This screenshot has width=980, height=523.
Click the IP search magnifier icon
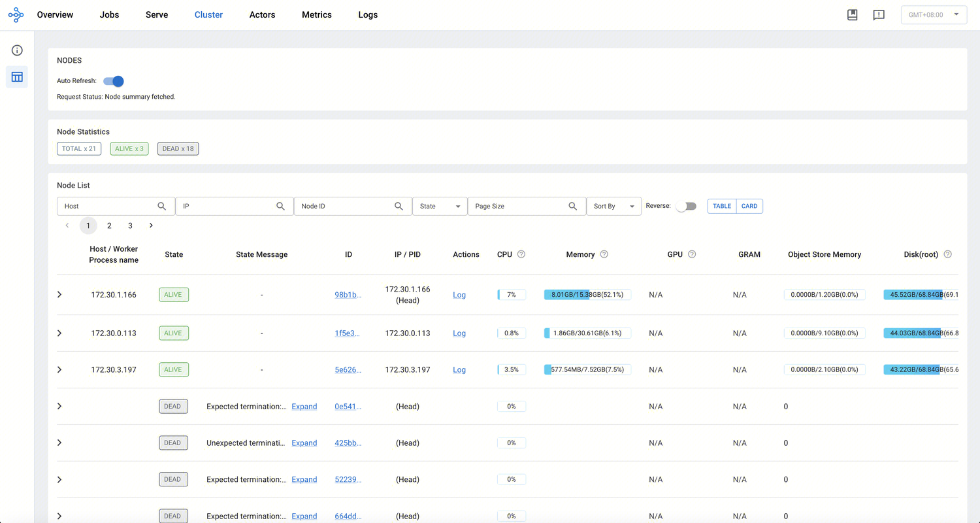(280, 206)
